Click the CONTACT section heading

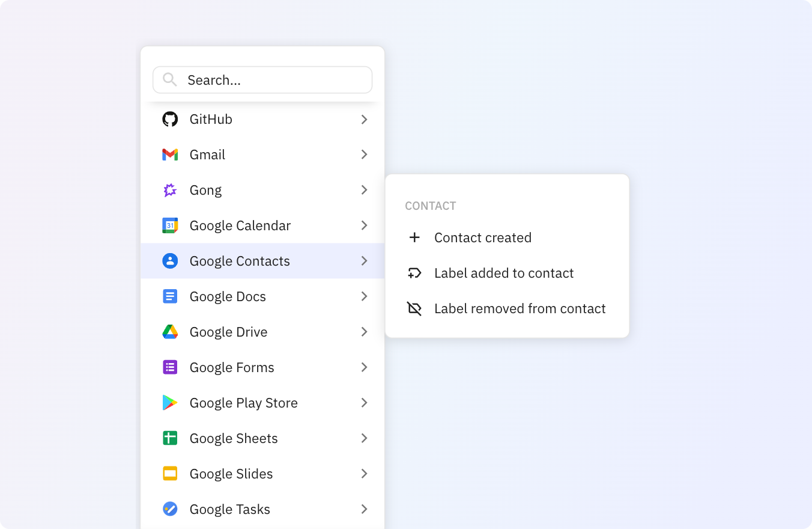pos(431,206)
